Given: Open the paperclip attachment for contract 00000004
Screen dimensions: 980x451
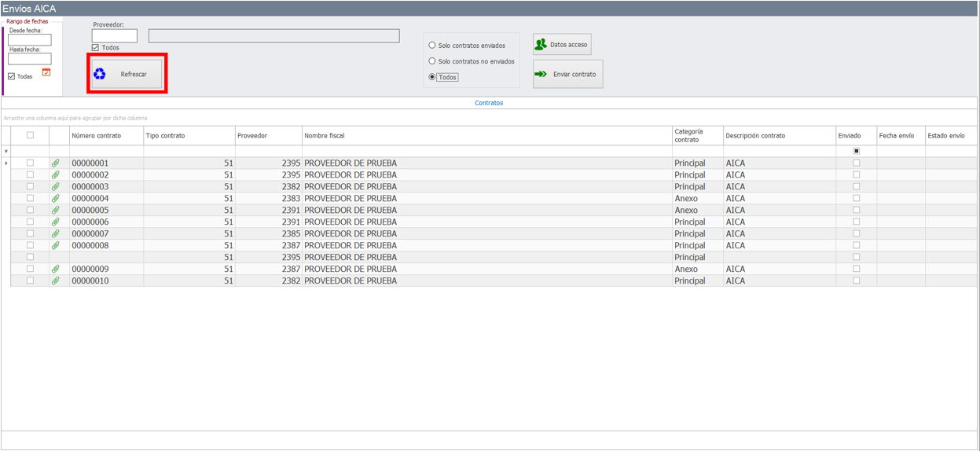Looking at the screenshot, I should (56, 199).
